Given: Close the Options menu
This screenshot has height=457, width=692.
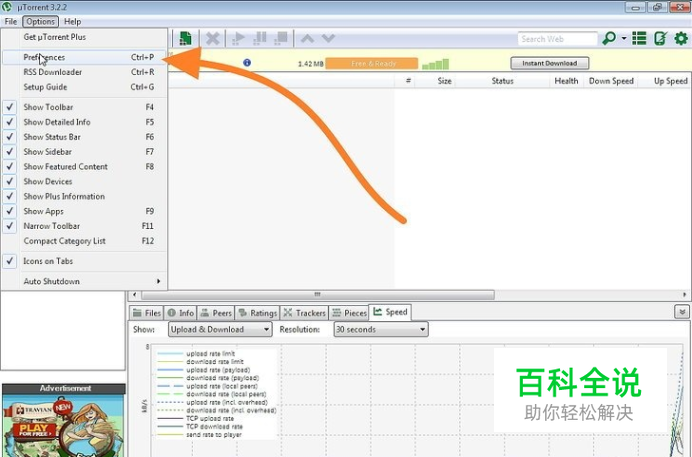Looking at the screenshot, I should tap(40, 22).
